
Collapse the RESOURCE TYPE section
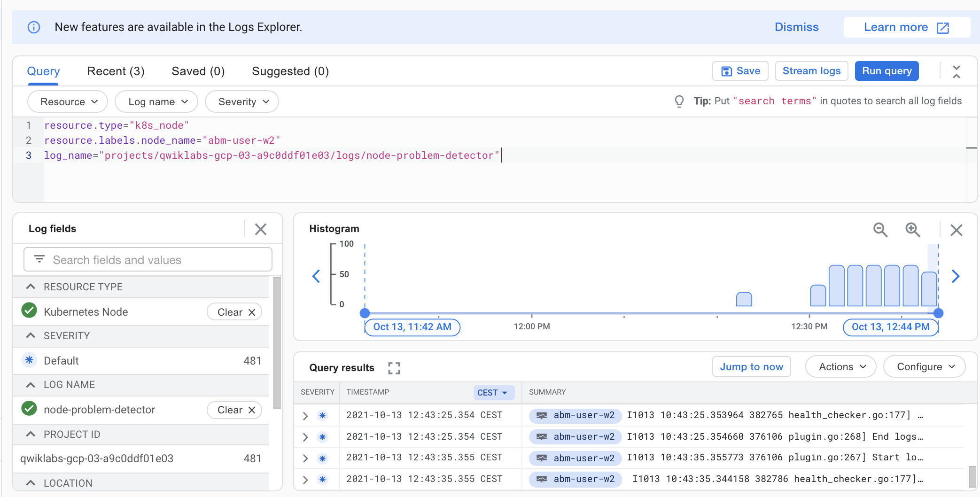31,287
